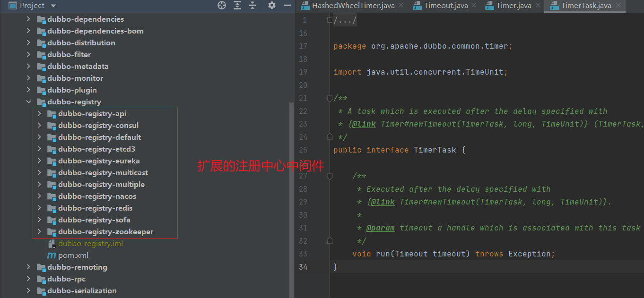Click the package declaration on line 17
Screen dimensions: 644x298
click(x=423, y=46)
